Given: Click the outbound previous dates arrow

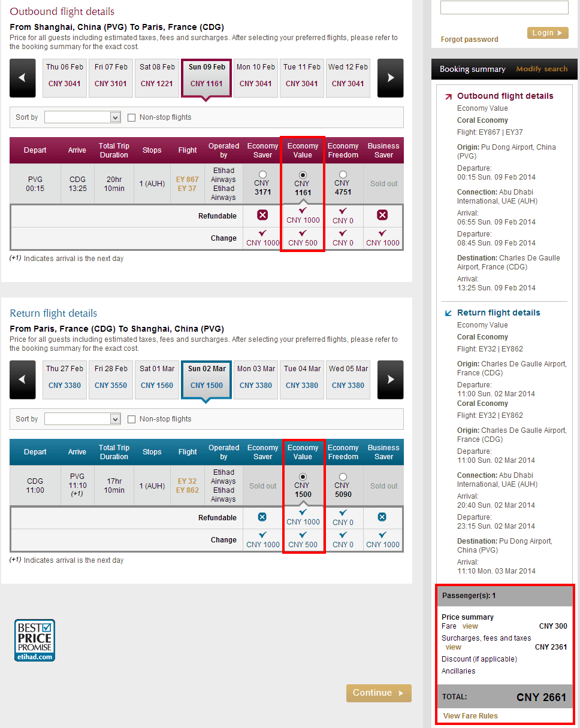Looking at the screenshot, I should (x=22, y=78).
